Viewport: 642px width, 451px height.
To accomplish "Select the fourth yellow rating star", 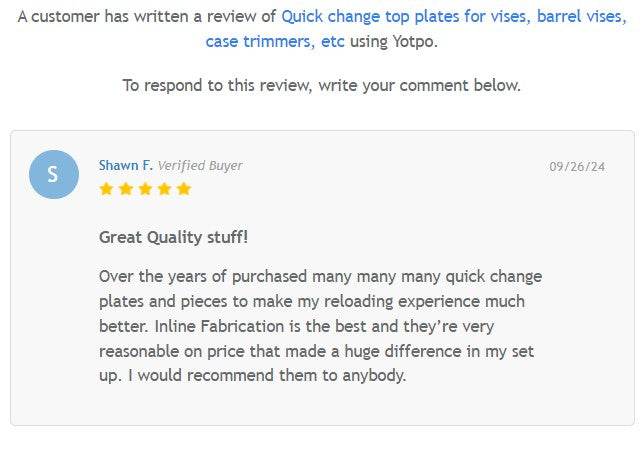I will pyautogui.click(x=164, y=189).
